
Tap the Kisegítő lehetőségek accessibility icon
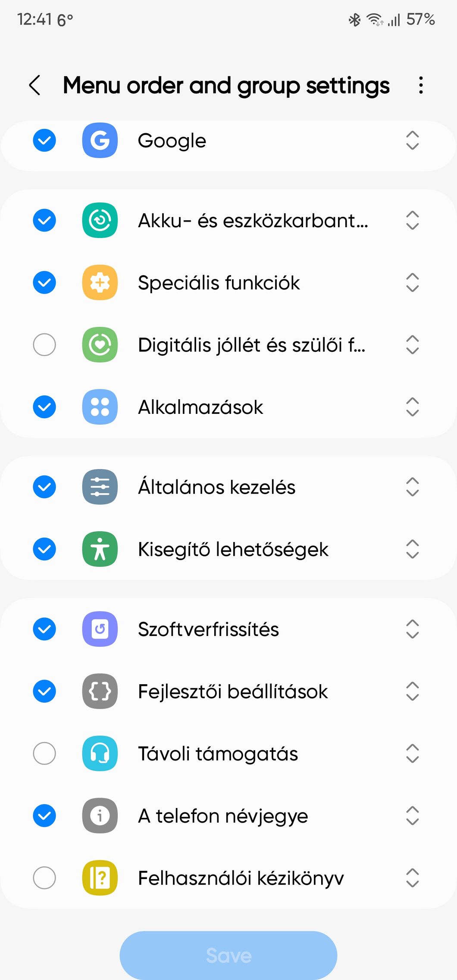tap(100, 549)
